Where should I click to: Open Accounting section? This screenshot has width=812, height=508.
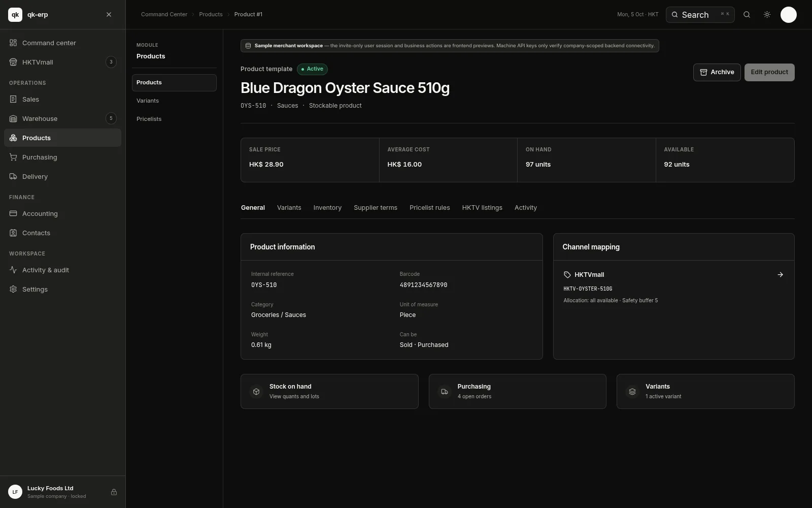[x=62, y=213]
